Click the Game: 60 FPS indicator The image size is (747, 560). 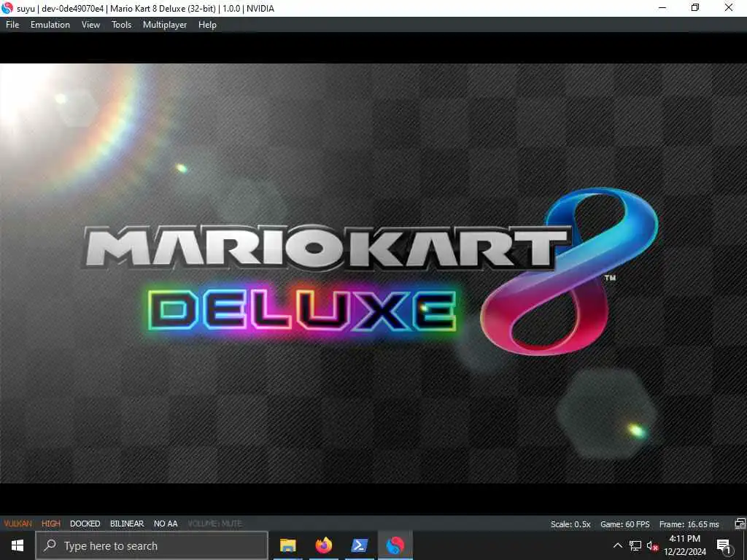(x=624, y=524)
